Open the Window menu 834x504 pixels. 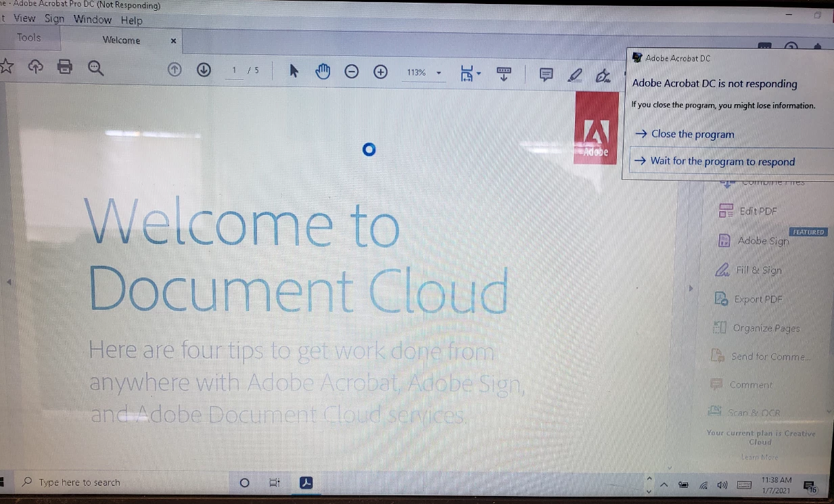(93, 20)
